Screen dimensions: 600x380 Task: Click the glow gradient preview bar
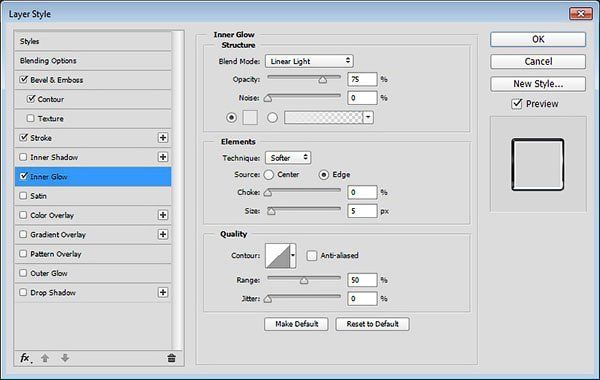[324, 117]
